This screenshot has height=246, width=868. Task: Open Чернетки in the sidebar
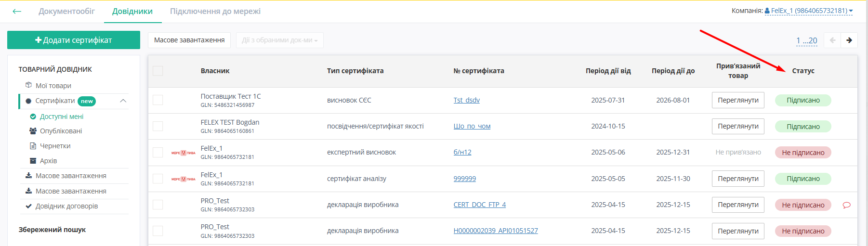[x=55, y=146]
